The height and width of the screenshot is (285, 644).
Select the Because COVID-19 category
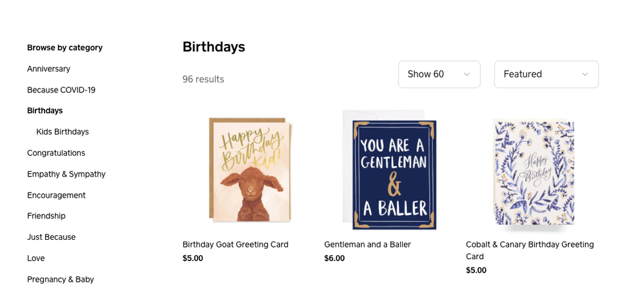pyautogui.click(x=61, y=90)
